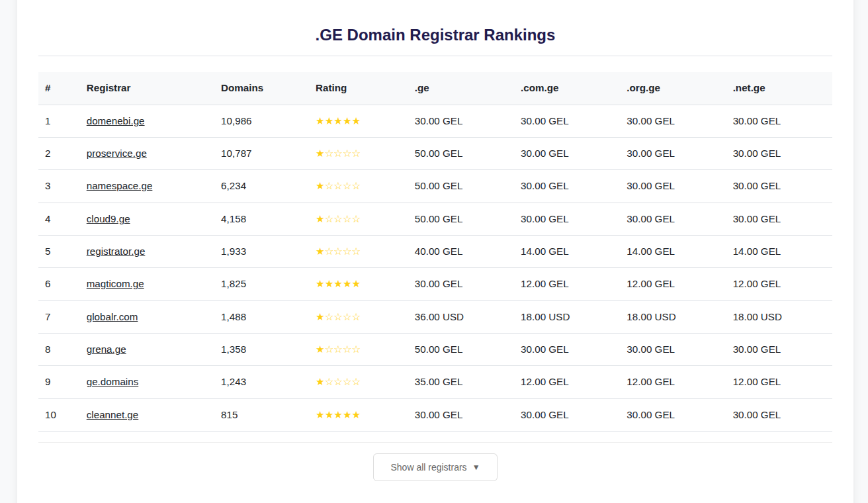Select the star rating for magticom.ge

point(338,284)
